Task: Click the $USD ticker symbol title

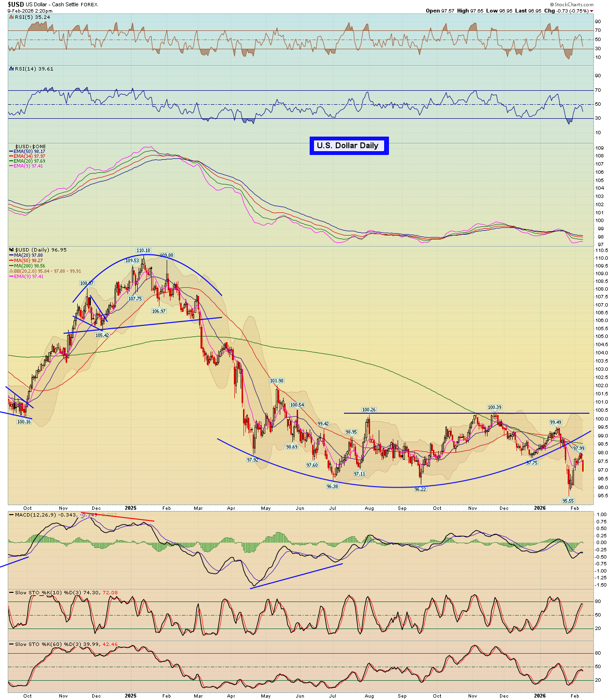Action: 15,4
